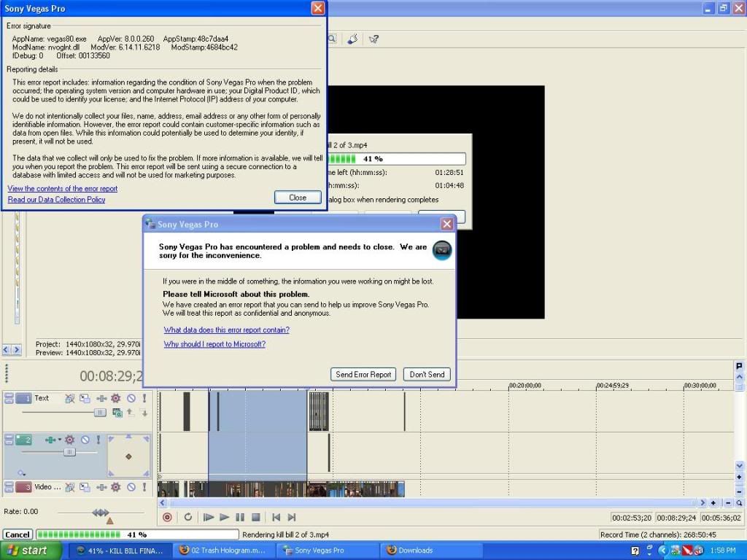Open the interactive tutorials hand icon
This screenshot has height=560, width=747.
[x=352, y=39]
